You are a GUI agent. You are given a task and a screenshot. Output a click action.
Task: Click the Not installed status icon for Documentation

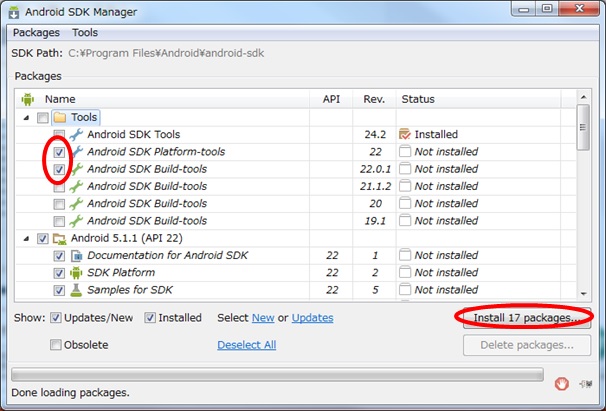(x=405, y=255)
